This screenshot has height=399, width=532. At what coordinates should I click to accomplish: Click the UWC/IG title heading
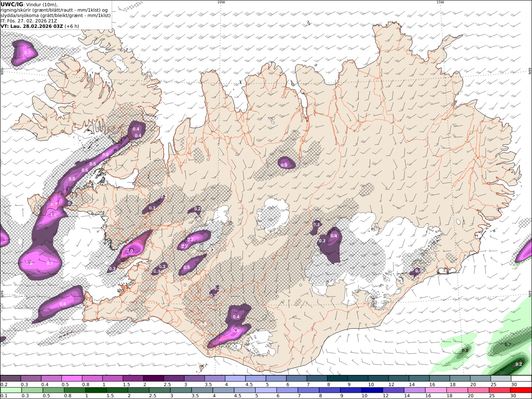tap(12, 4)
